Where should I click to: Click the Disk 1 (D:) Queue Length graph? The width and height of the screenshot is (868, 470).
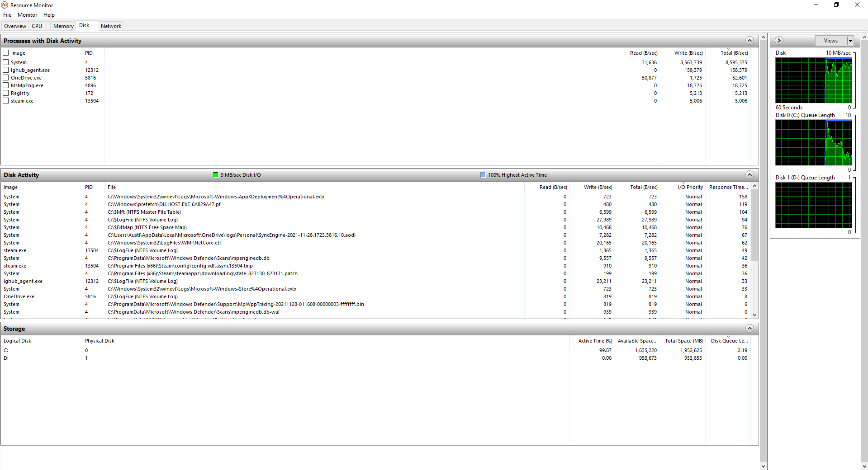click(x=813, y=205)
